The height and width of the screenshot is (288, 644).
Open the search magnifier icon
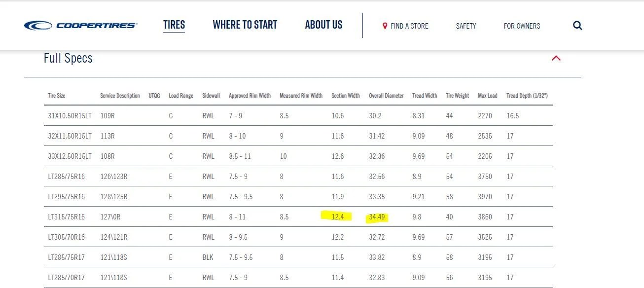point(577,26)
